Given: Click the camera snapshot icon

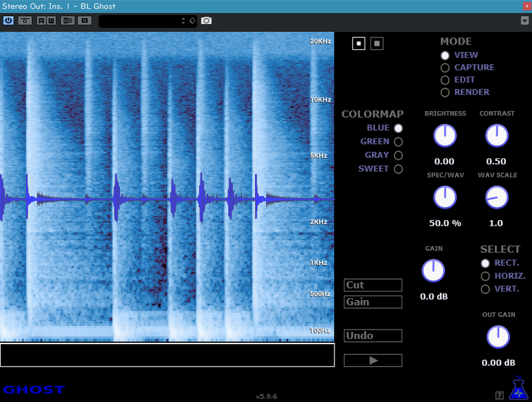Looking at the screenshot, I should pos(206,21).
